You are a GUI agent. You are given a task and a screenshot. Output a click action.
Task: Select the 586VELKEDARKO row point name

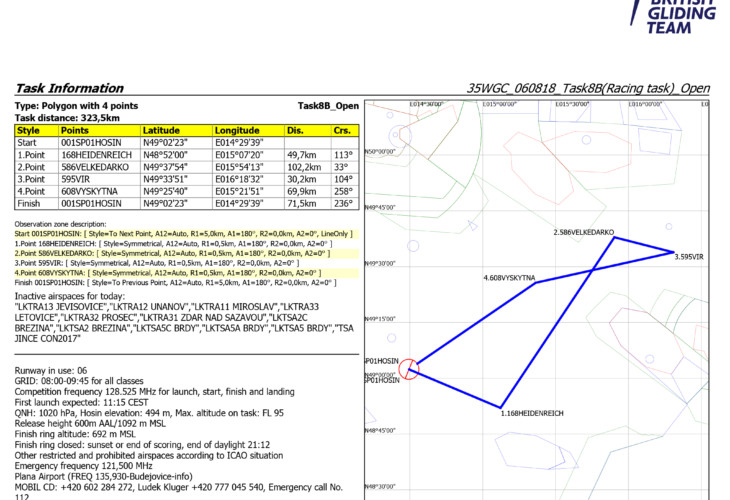point(92,166)
